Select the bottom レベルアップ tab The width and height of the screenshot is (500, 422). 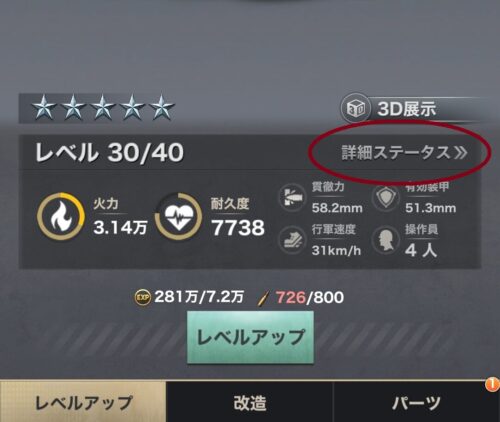coord(83,402)
